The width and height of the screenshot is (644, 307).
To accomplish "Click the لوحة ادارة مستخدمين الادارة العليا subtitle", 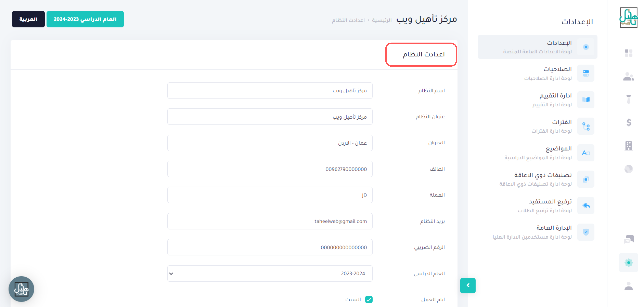I will (532, 237).
